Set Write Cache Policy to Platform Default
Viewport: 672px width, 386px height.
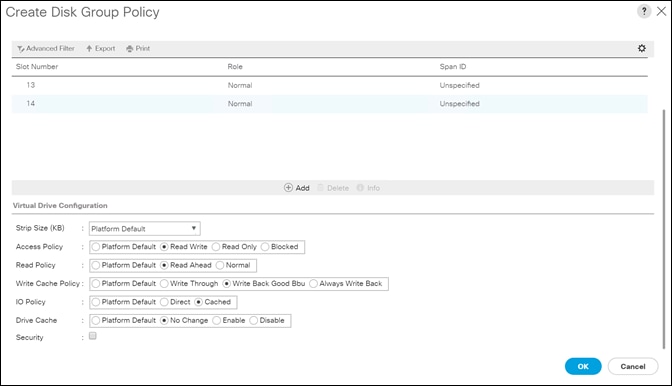click(x=96, y=284)
